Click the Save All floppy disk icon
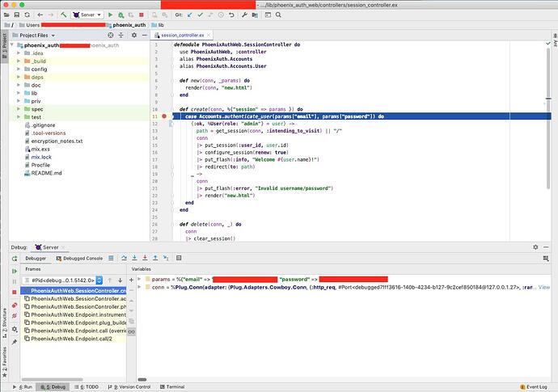 pos(17,15)
